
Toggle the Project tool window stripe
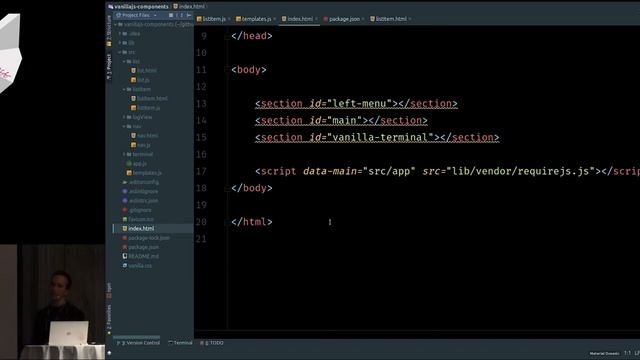coord(109,67)
